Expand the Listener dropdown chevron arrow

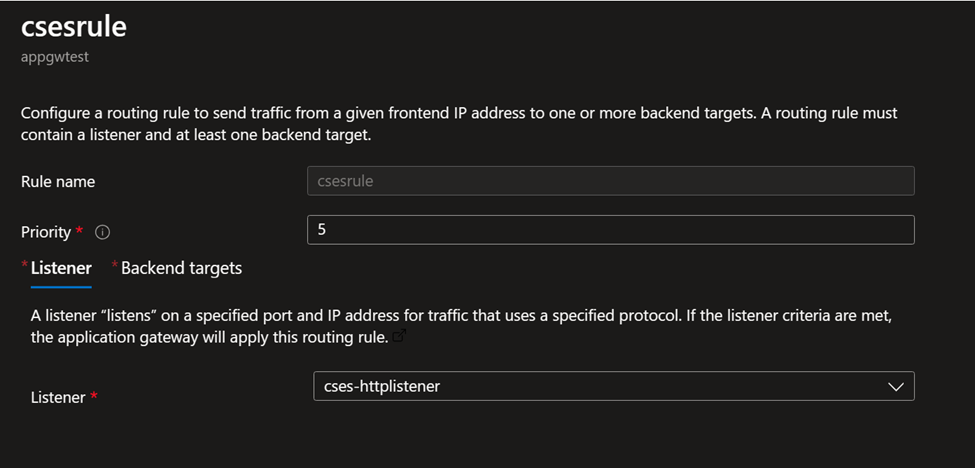pyautogui.click(x=896, y=387)
